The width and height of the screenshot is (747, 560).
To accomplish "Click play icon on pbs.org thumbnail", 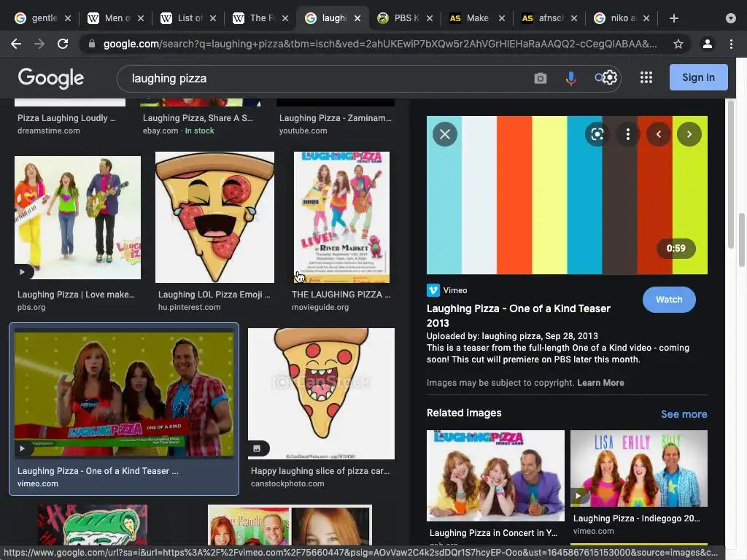I will 22,272.
